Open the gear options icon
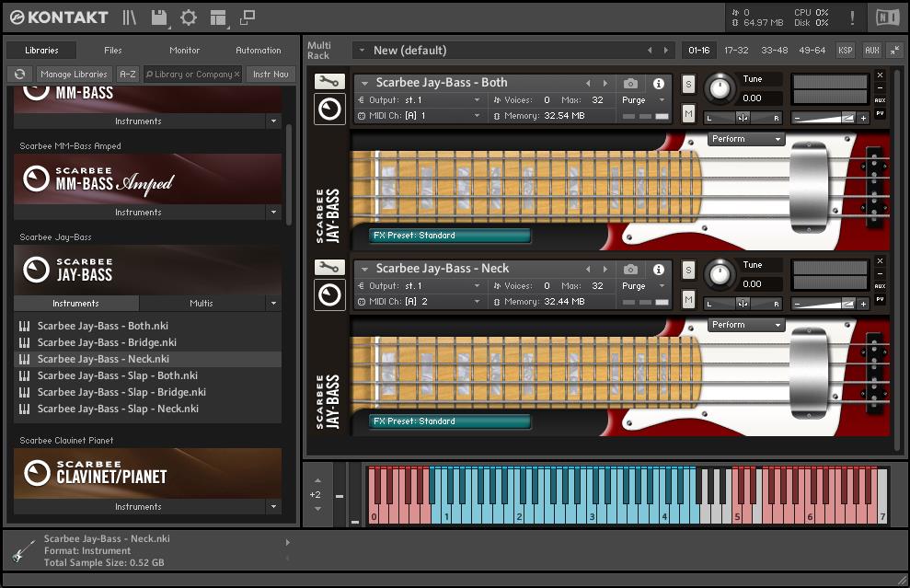Image resolution: width=910 pixels, height=588 pixels. point(189,17)
